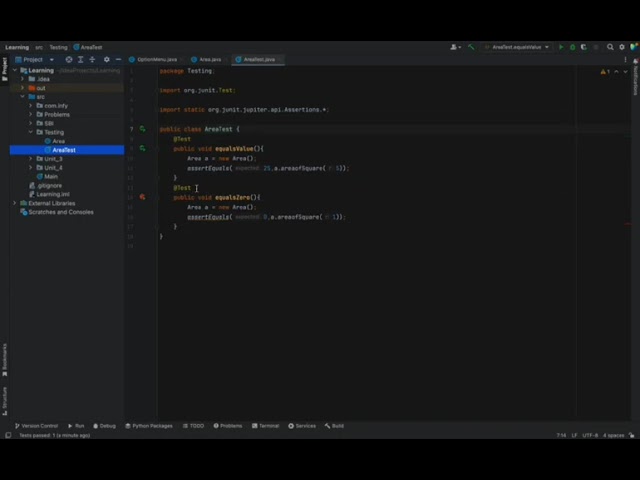This screenshot has height=480, width=640.
Task: Collapse the Learning project root node
Action: tap(15, 70)
